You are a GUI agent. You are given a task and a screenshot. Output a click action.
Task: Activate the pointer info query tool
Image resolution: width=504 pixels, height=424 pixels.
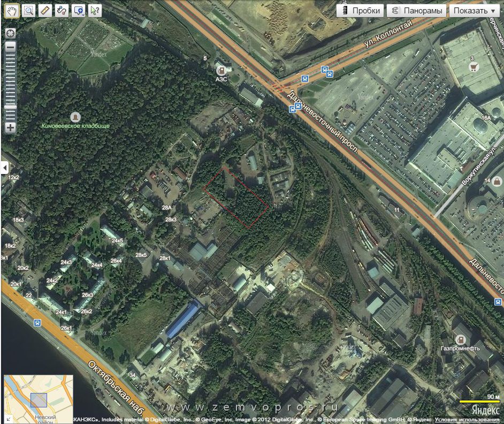95,10
